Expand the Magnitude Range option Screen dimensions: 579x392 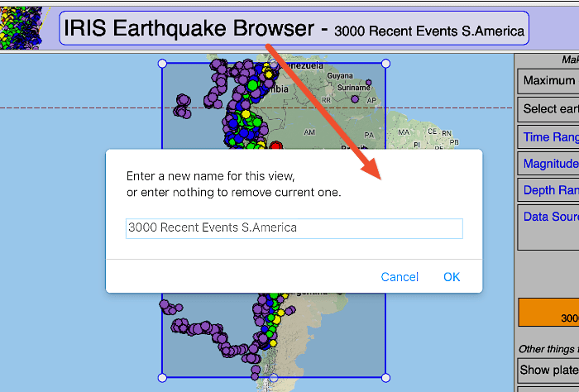pos(550,164)
